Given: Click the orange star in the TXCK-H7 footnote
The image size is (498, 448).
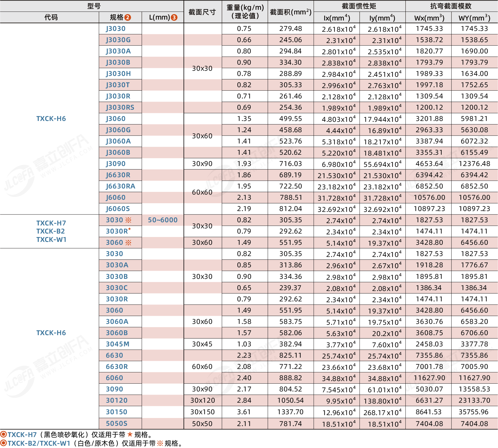Looking at the screenshot, I should 130,434.
